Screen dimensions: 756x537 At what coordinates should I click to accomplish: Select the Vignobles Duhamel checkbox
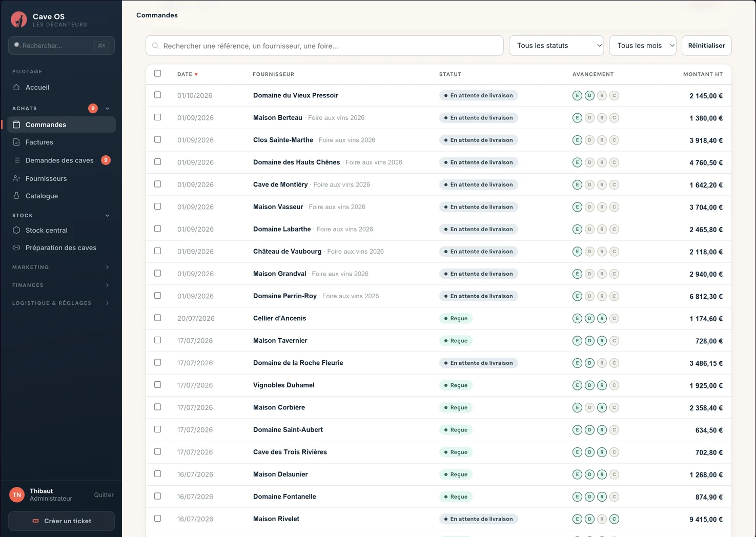click(157, 385)
